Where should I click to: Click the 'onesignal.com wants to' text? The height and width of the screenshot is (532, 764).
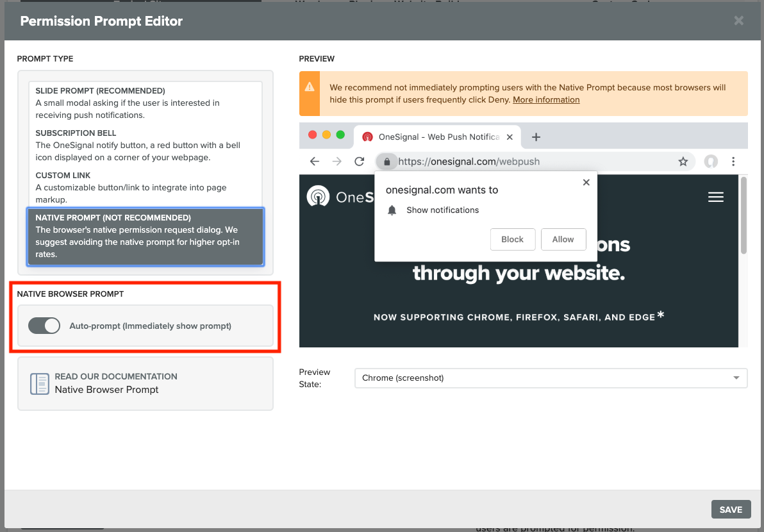click(x=442, y=190)
